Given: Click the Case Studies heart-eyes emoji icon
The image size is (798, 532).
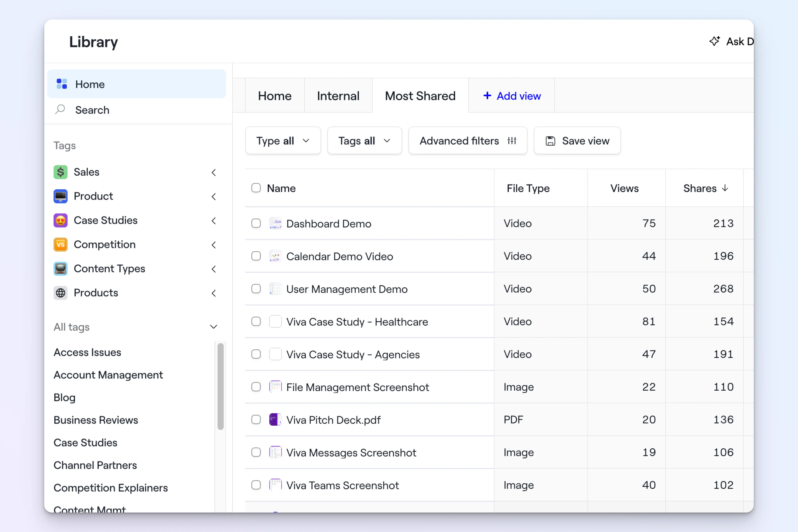Looking at the screenshot, I should (60, 221).
